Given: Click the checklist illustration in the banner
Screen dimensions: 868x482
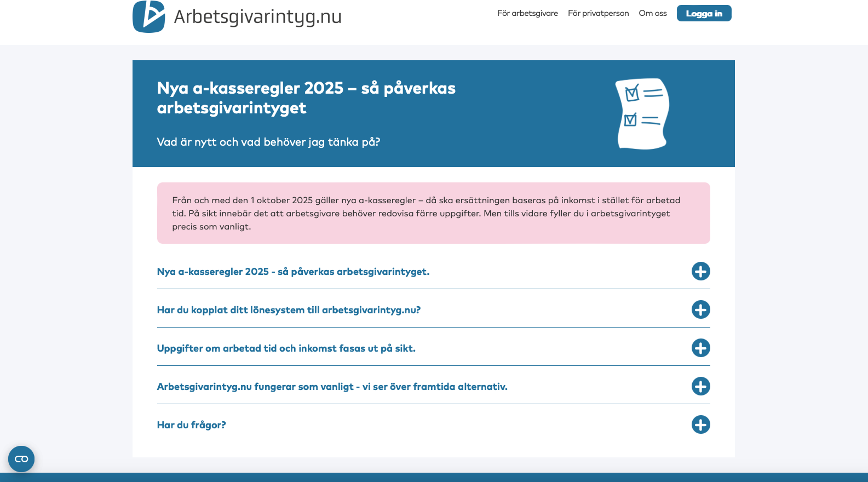Looking at the screenshot, I should coord(642,113).
